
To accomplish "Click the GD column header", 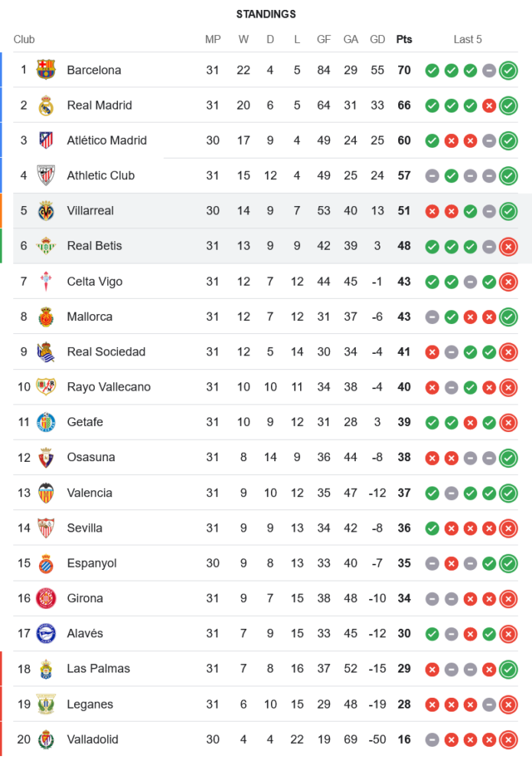I will coord(377,39).
